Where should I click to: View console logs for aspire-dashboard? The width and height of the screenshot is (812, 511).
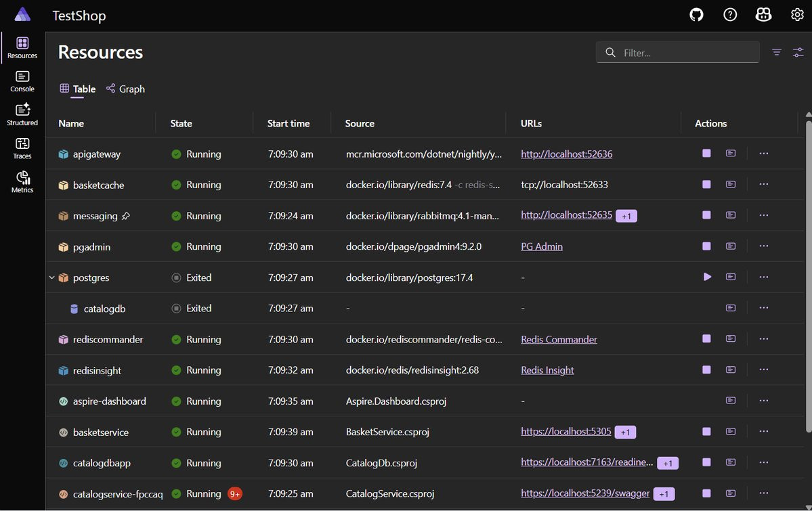731,400
